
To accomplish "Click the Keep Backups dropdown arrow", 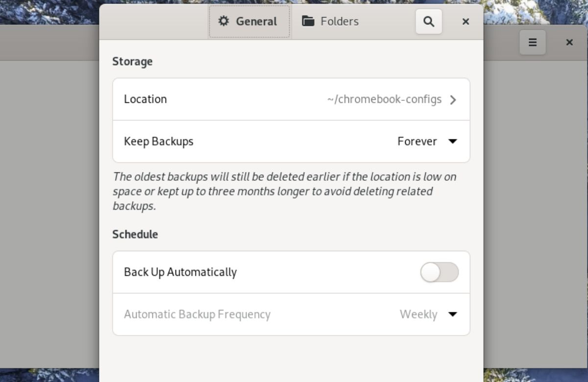I will [453, 142].
